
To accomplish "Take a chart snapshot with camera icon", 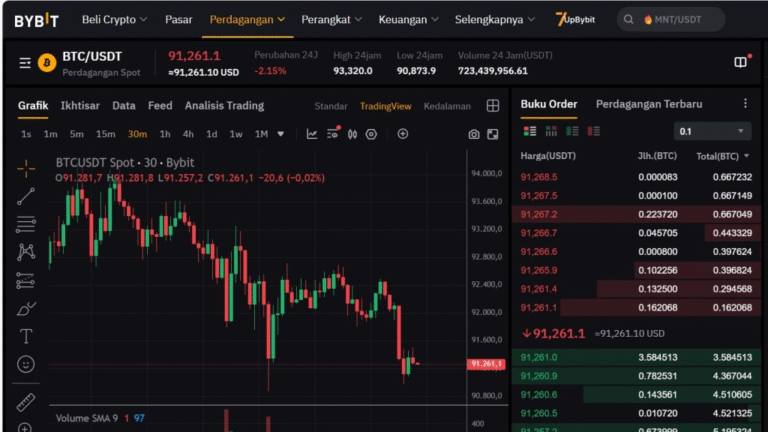I will [474, 134].
